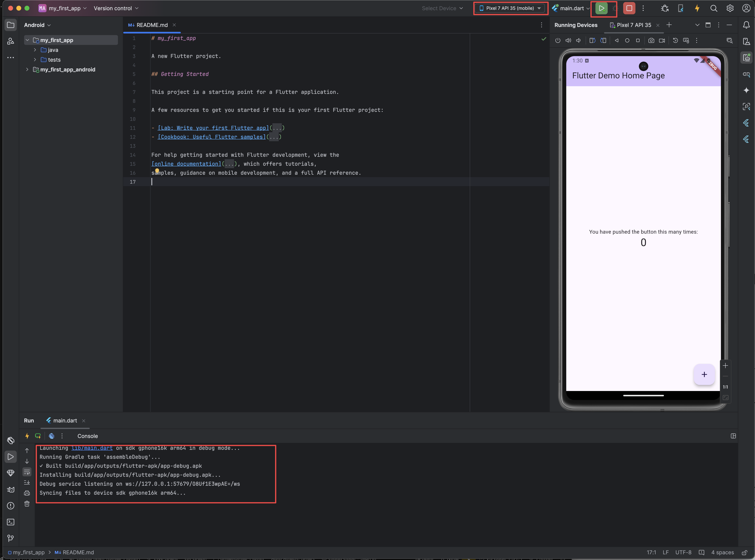Open 'Lab: Write your first Flutter app' link
Screen dimensions: 755x560
(213, 128)
